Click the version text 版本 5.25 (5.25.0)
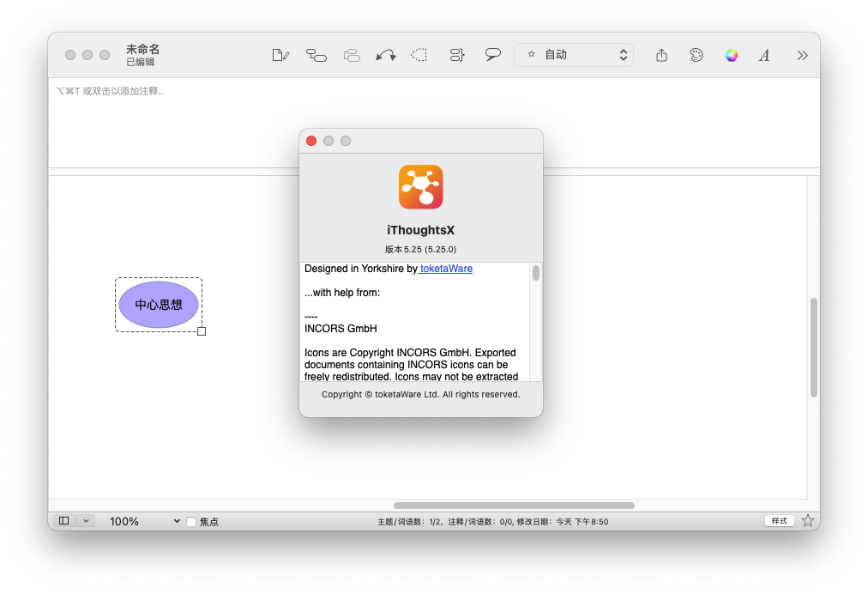 click(x=421, y=249)
